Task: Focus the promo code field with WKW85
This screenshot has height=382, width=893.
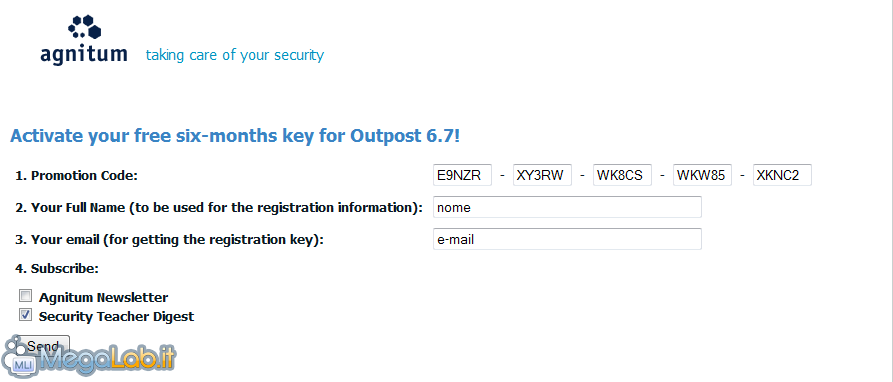Action: point(702,175)
